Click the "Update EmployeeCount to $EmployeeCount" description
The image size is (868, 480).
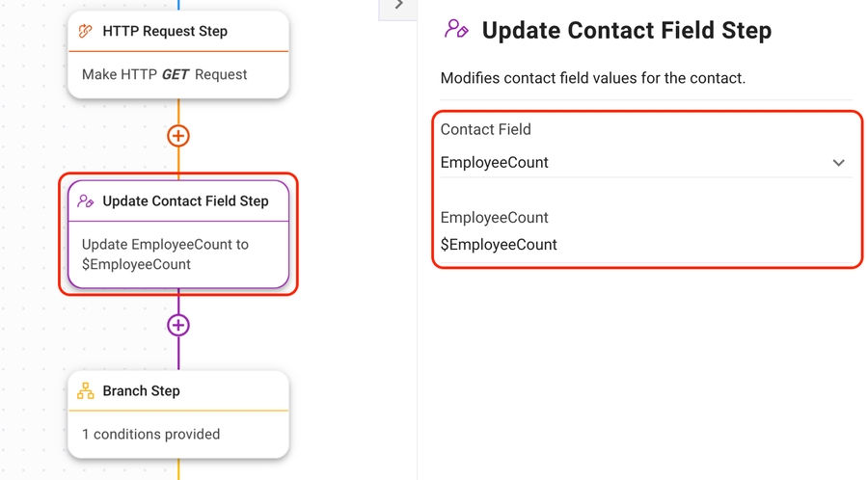tap(165, 254)
